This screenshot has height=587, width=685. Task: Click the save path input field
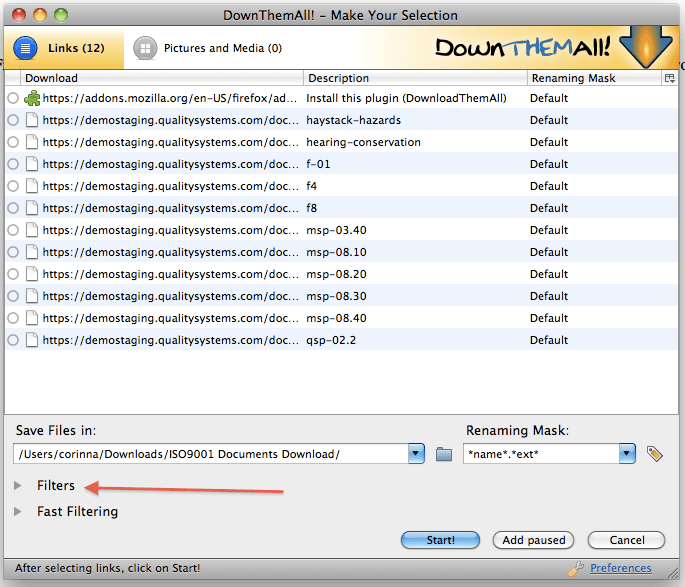click(x=211, y=454)
